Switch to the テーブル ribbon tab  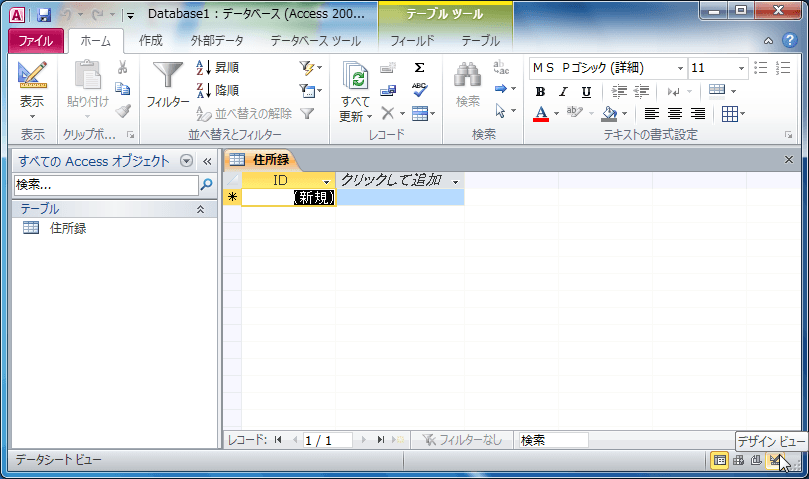480,41
